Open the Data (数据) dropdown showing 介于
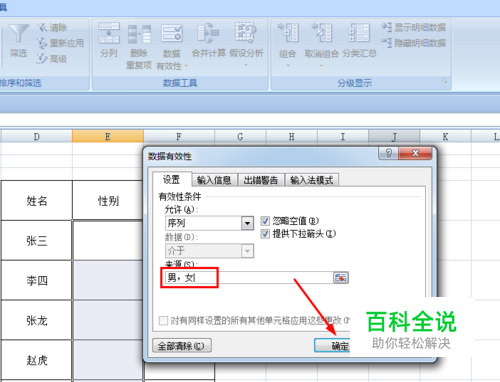Image resolution: width=500 pixels, height=382 pixels. [247, 251]
